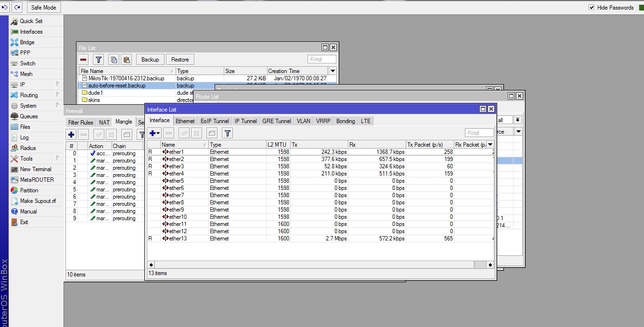Click the filter funnel icon in File List
644x327 pixels.
pos(98,60)
